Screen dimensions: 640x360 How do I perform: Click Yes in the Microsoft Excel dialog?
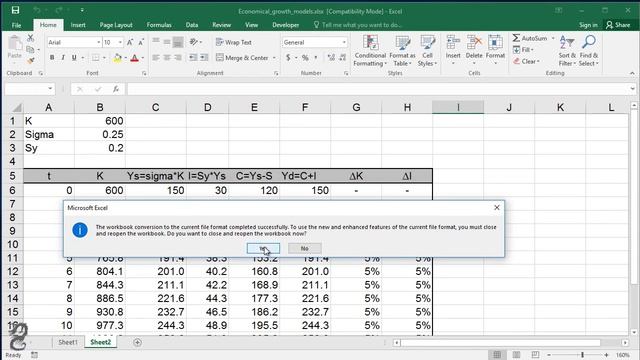[263, 248]
